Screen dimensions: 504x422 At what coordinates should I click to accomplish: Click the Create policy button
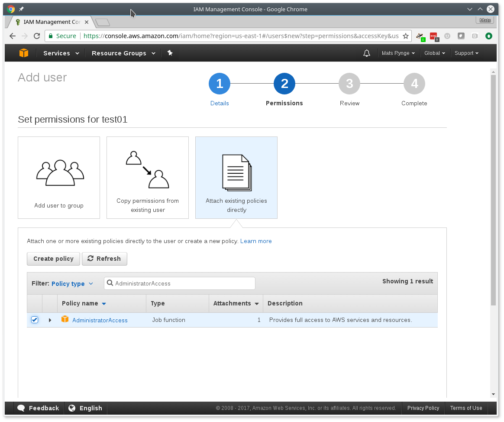[53, 259]
